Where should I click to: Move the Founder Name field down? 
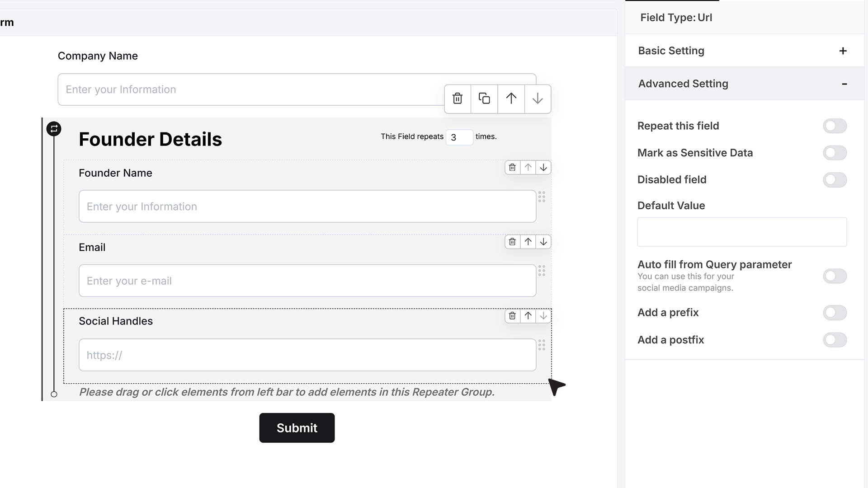[543, 167]
